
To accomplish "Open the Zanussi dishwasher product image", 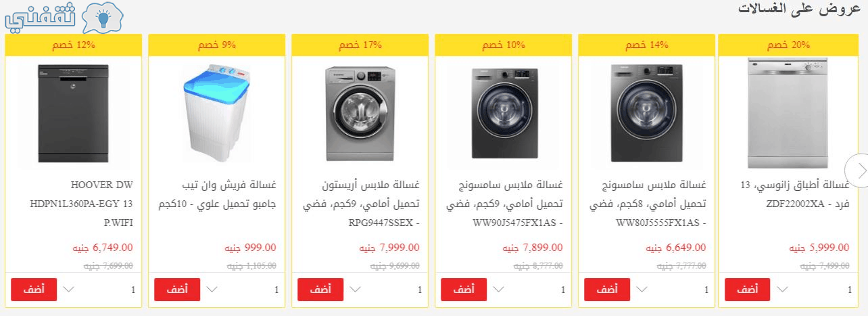I will tap(788, 113).
